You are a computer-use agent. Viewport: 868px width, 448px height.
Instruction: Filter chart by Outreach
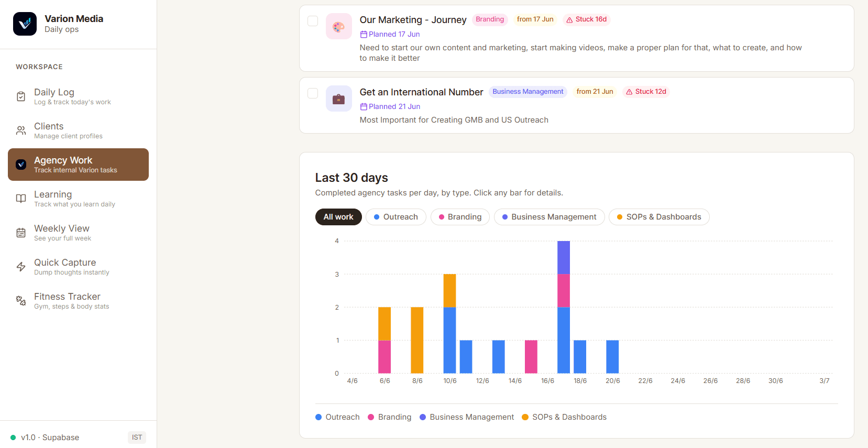tap(396, 217)
